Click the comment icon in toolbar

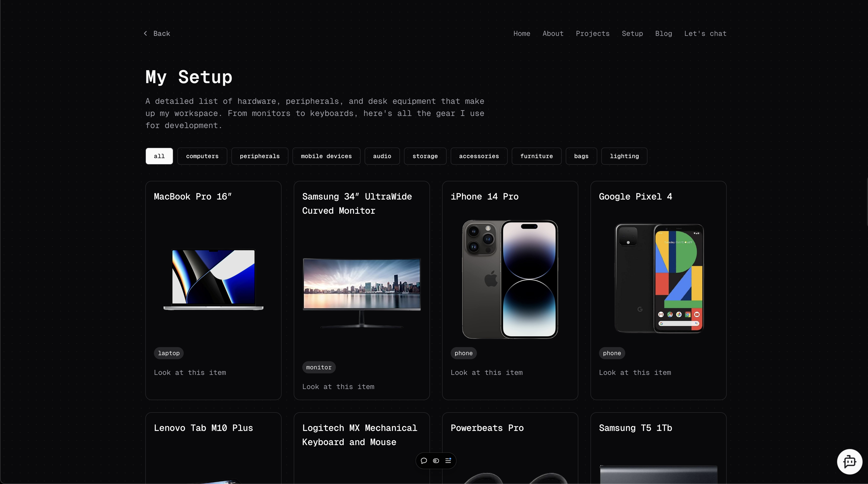pos(424,461)
